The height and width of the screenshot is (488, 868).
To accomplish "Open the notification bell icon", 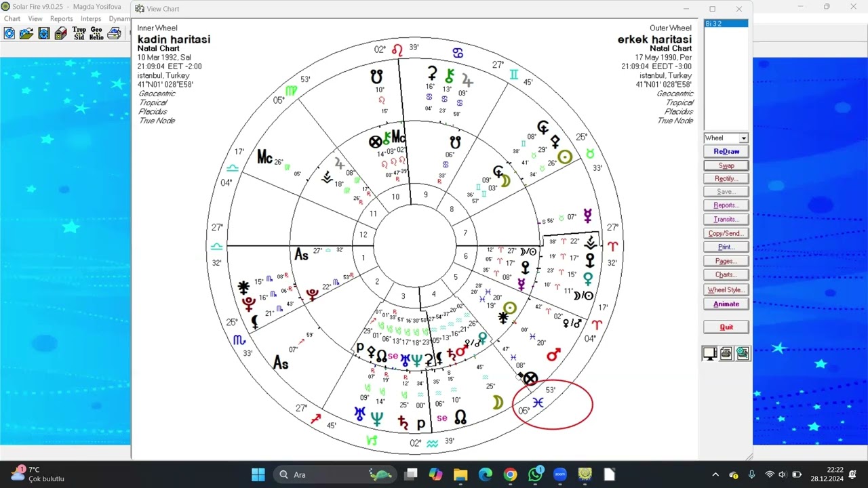I will click(x=852, y=474).
